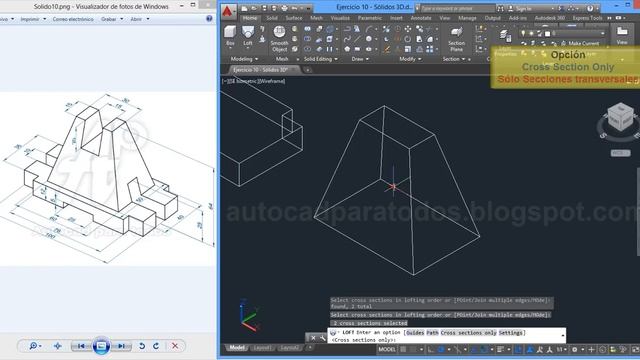Viewport: 640px width, 360px height.
Task: Close the command line with X icon
Action: point(313,338)
